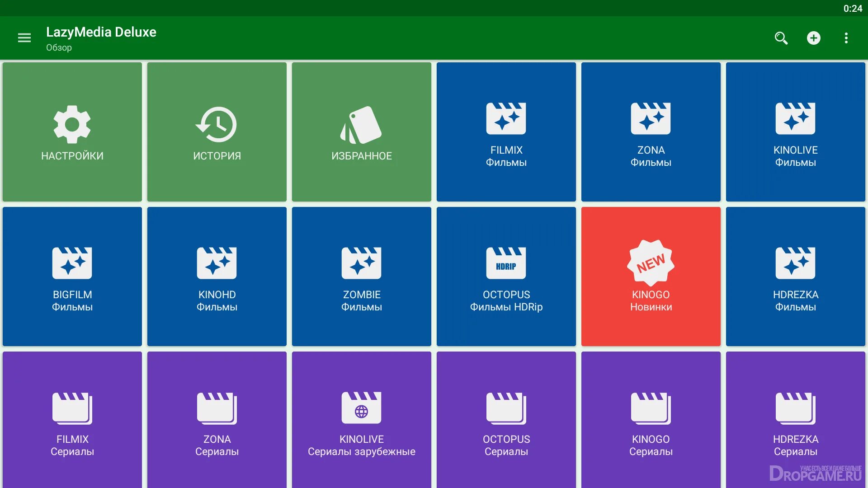This screenshot has width=868, height=488.
Task: Select the HDREZKA Фильмы tile
Action: coord(796,277)
